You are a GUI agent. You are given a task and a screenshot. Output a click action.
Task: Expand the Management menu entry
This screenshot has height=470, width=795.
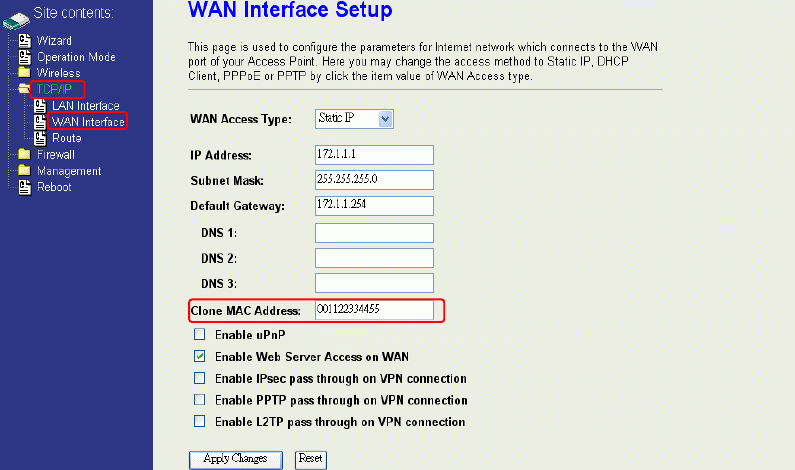pyautogui.click(x=69, y=171)
